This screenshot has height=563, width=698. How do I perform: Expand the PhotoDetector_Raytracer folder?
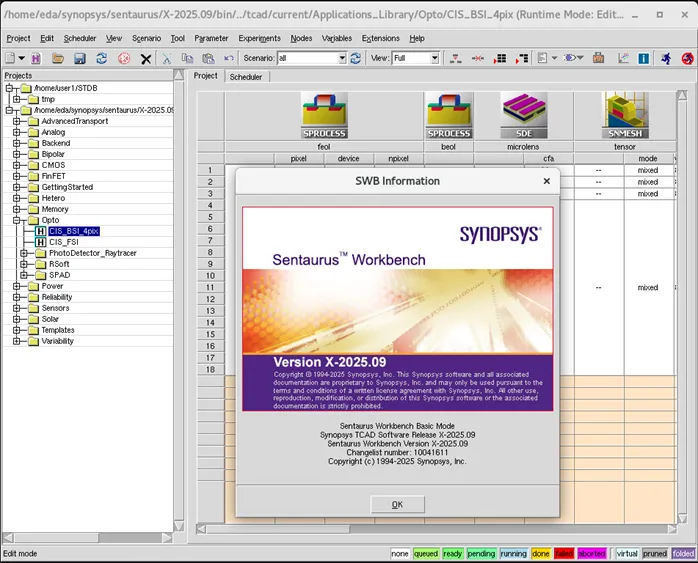coord(24,253)
